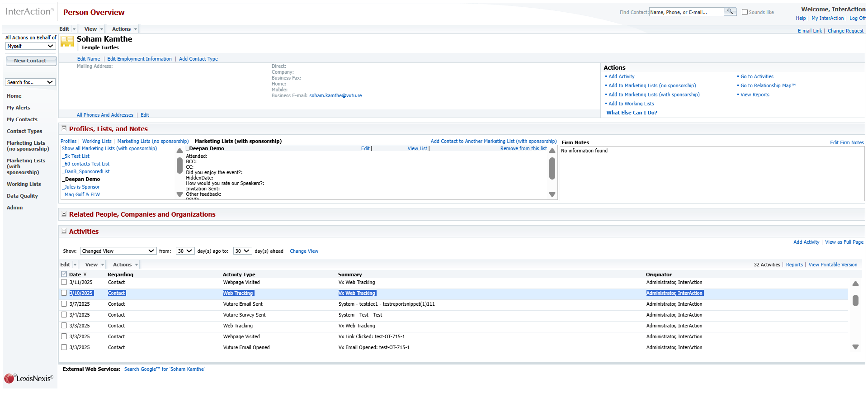
Task: Open the Go to Relationship Map link
Action: click(768, 85)
